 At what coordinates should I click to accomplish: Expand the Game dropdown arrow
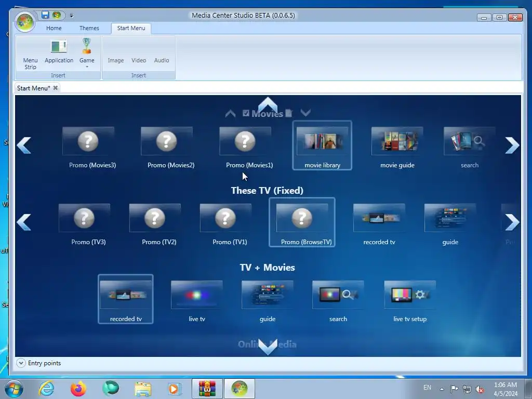[x=87, y=67]
